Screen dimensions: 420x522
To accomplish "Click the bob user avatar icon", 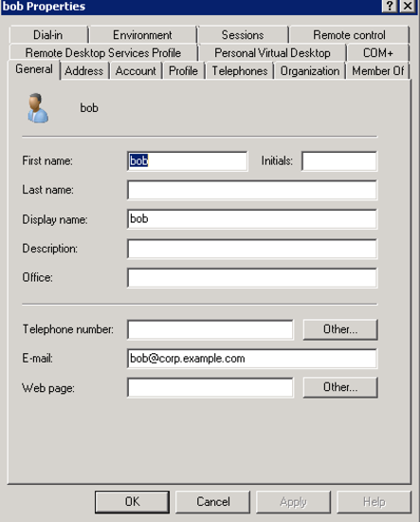I will [38, 108].
